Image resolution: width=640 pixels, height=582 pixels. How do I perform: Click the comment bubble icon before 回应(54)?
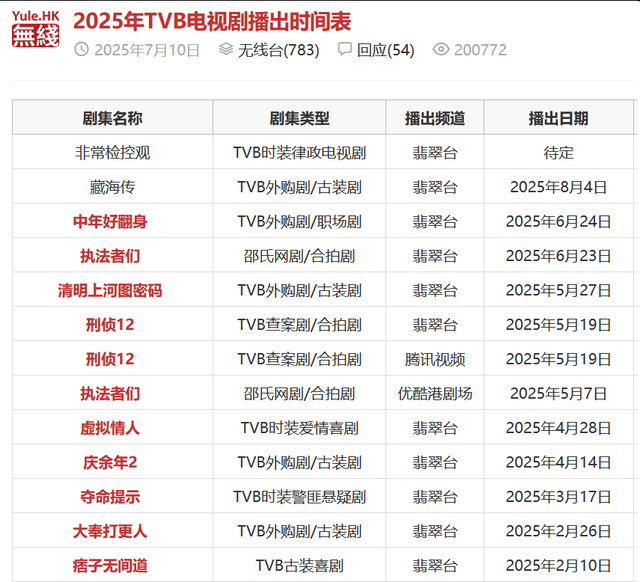click(345, 49)
